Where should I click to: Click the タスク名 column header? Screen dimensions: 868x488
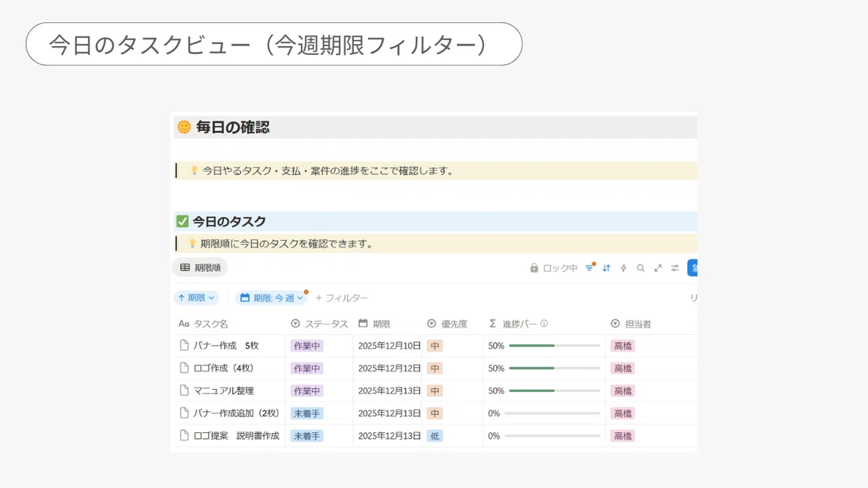[x=203, y=324]
